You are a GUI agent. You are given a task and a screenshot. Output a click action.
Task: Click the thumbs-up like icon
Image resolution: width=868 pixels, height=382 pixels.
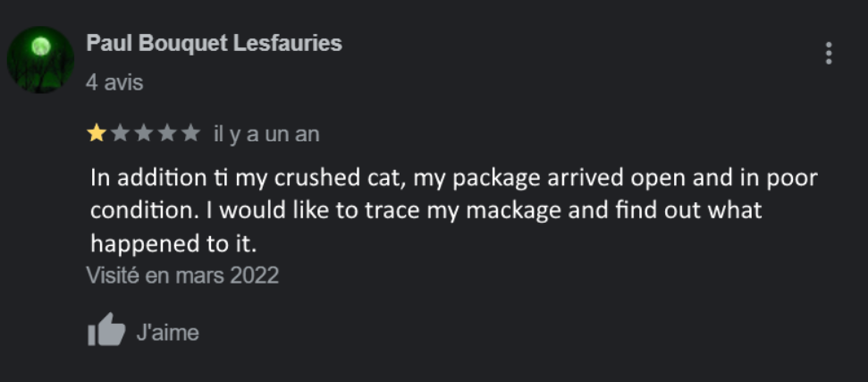pos(106,331)
